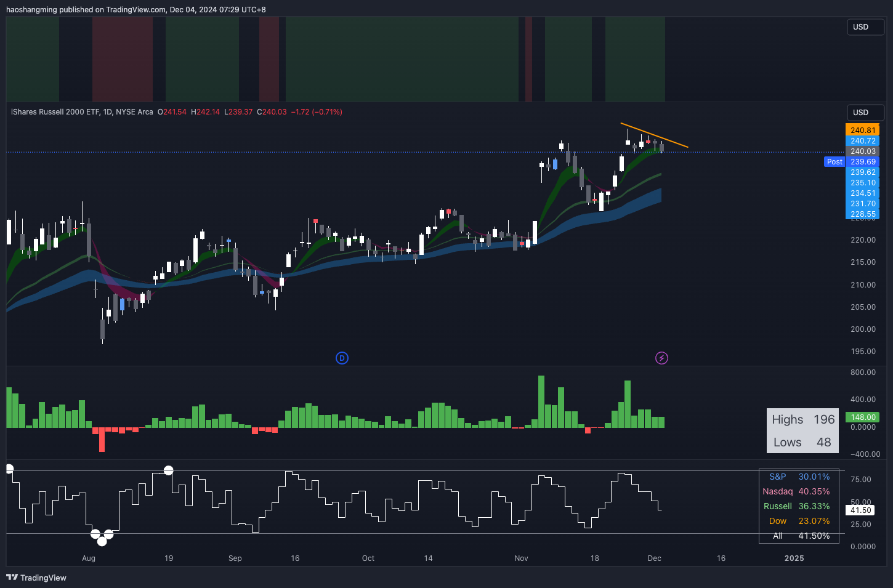Viewport: 893px width, 588px height.
Task: Click the Sep label on time axis
Action: 235,558
